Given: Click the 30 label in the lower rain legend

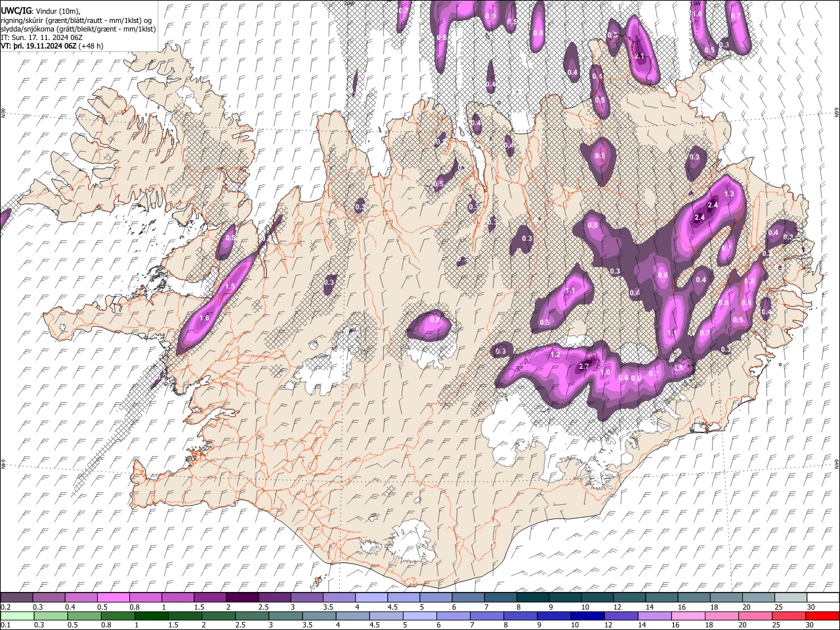Looking at the screenshot, I should click(x=810, y=625).
